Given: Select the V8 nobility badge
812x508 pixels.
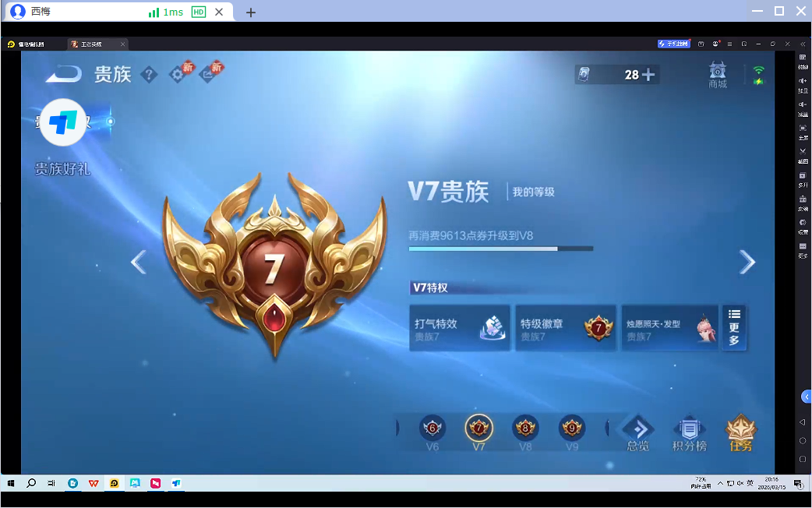Looking at the screenshot, I should pyautogui.click(x=525, y=428).
